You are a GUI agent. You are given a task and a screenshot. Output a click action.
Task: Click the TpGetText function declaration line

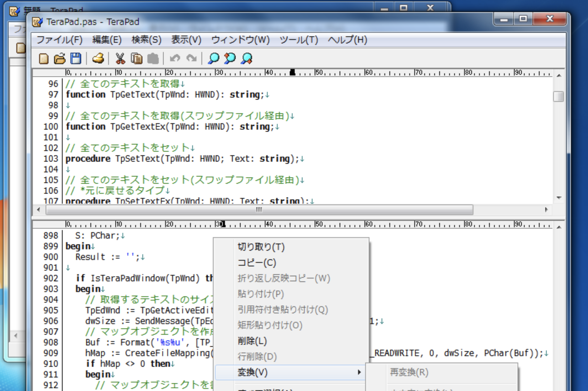[167, 94]
